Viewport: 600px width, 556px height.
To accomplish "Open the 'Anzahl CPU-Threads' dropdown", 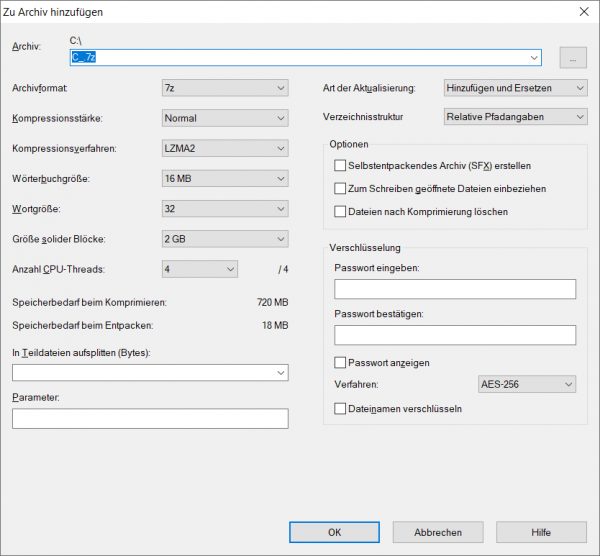I will (x=200, y=269).
